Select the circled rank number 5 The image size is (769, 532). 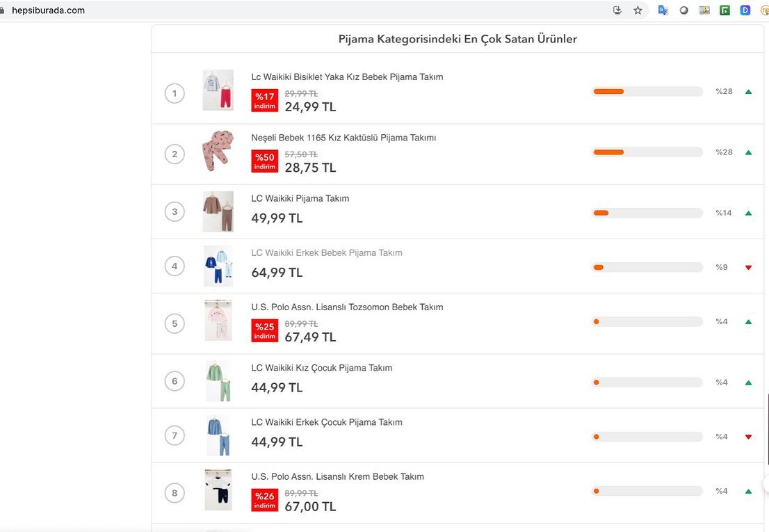tap(175, 323)
